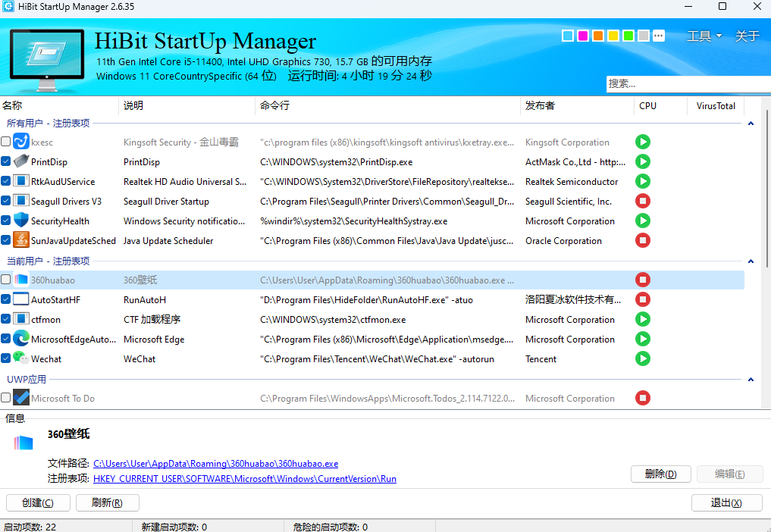The width and height of the screenshot is (771, 532).
Task: Sort by 命令行 column header
Action: pos(387,105)
